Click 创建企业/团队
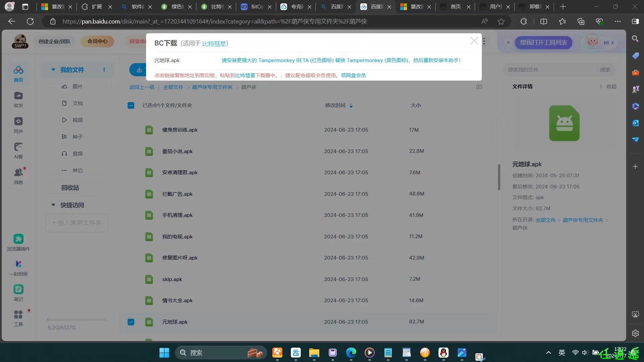 (x=54, y=42)
